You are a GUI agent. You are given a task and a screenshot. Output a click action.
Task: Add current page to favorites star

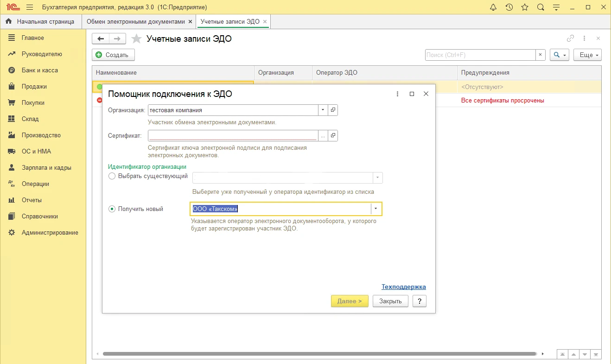(136, 39)
